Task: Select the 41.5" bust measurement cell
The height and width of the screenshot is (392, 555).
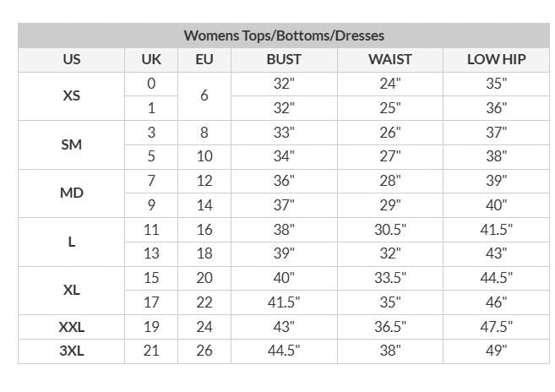Action: click(x=284, y=302)
